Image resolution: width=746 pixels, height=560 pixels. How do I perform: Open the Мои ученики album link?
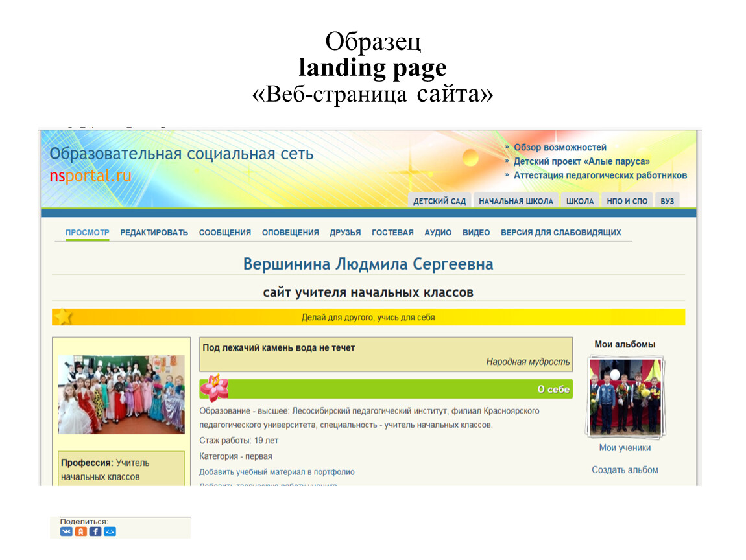click(x=625, y=448)
